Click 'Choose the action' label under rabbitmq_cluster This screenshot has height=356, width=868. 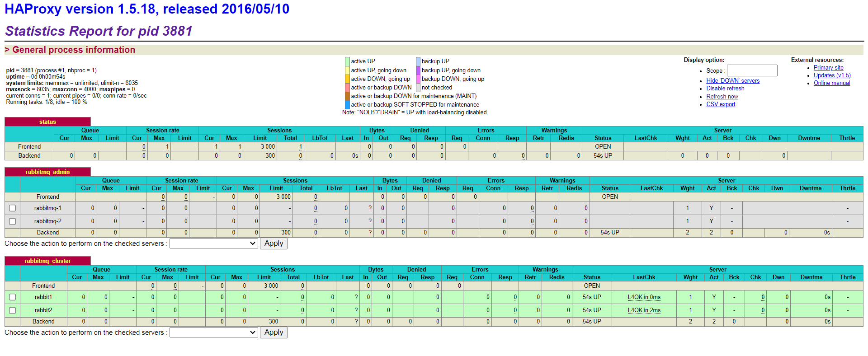pyautogui.click(x=86, y=333)
